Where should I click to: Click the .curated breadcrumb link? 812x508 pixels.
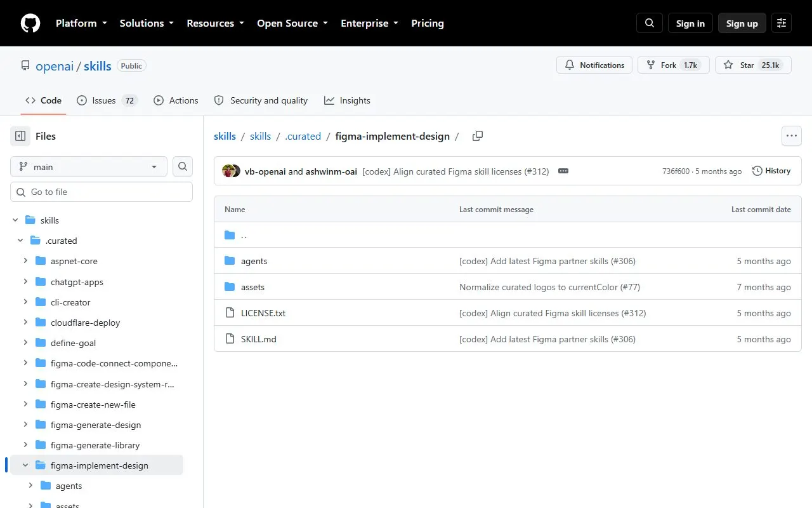coord(303,136)
